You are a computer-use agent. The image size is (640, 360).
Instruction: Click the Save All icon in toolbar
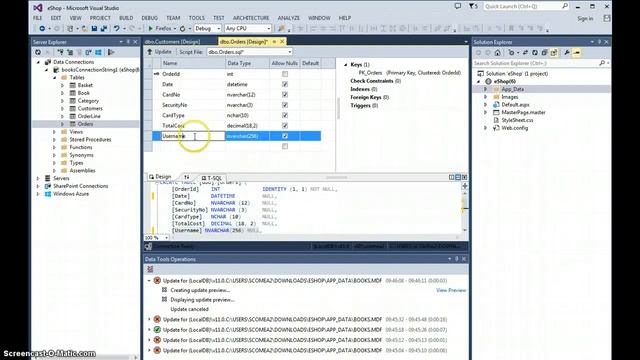(x=104, y=29)
